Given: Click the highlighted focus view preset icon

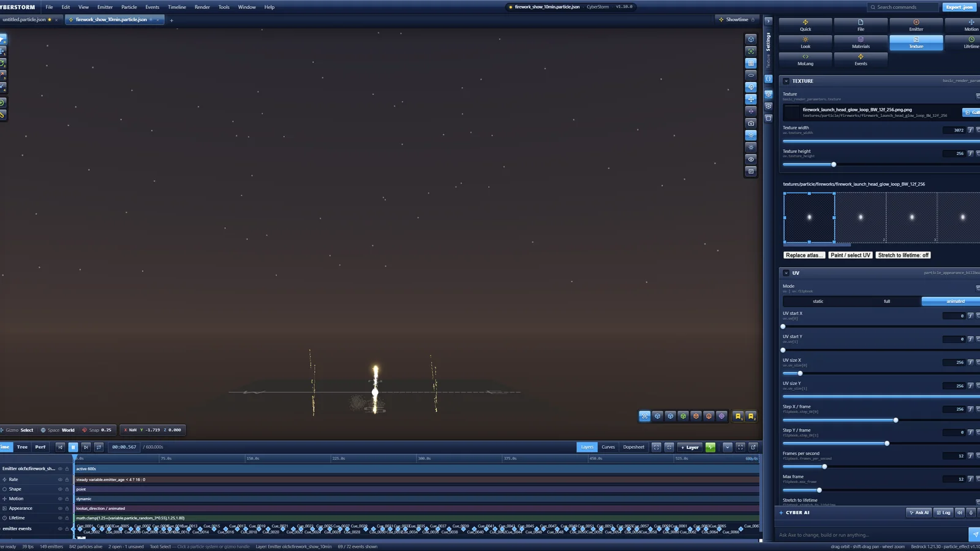Looking at the screenshot, I should [x=644, y=416].
